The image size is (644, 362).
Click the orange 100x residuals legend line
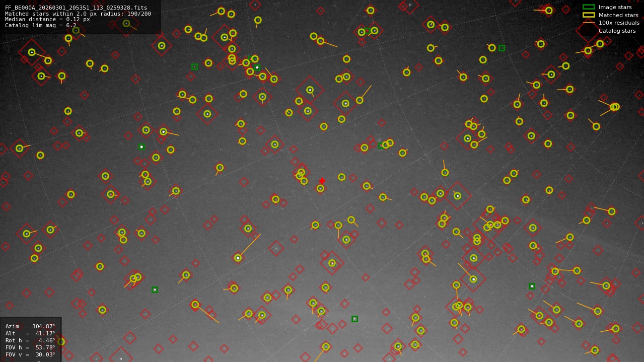pyautogui.click(x=589, y=23)
